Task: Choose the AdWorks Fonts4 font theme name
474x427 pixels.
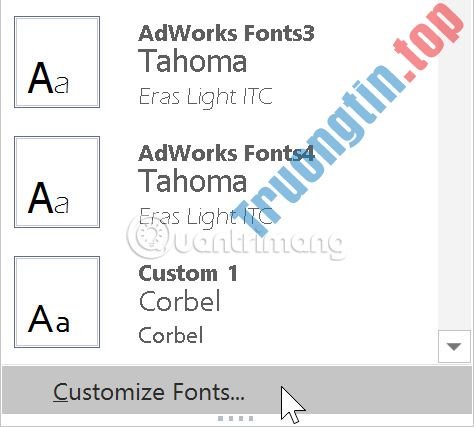Action: point(226,153)
